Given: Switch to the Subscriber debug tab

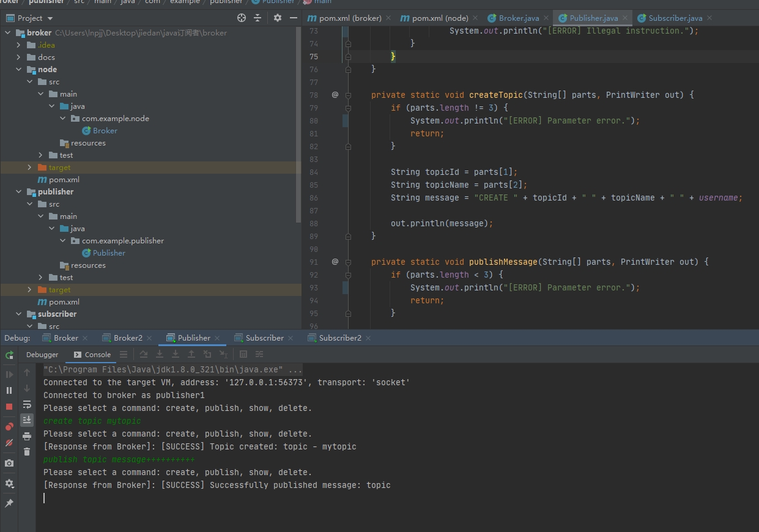Looking at the screenshot, I should click(264, 338).
